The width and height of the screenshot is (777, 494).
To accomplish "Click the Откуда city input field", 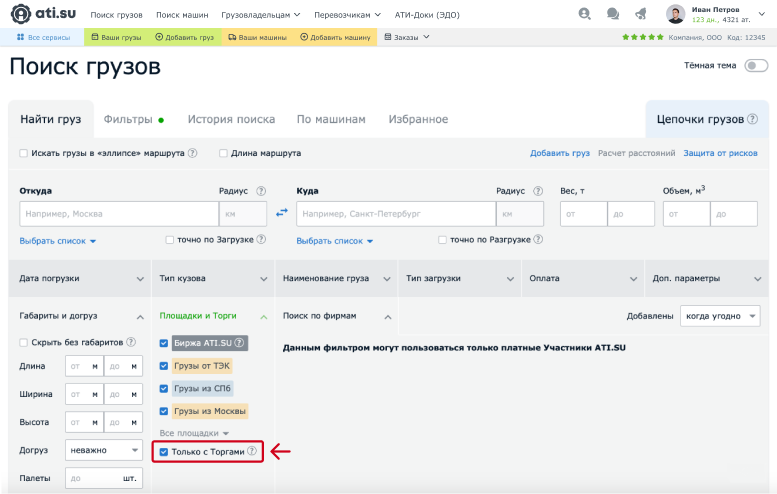I will click(x=118, y=214).
